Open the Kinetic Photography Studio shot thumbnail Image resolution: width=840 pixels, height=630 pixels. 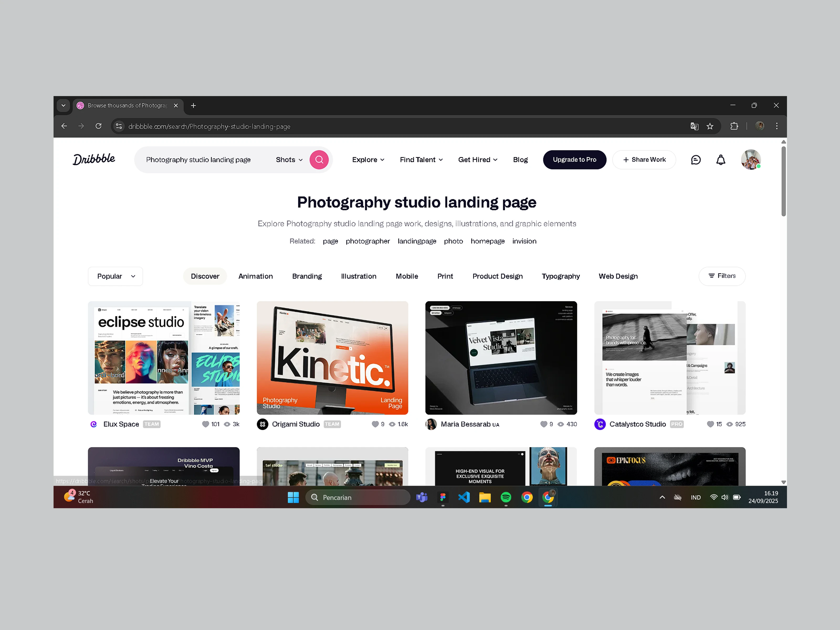click(332, 357)
